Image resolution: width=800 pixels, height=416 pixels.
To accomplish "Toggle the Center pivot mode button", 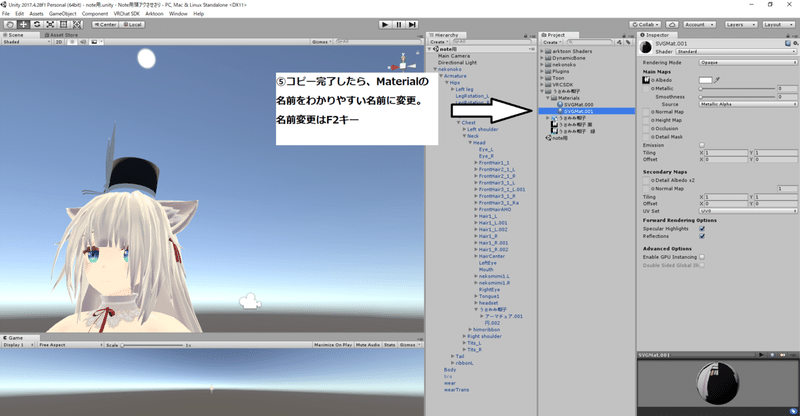I will click(105, 25).
